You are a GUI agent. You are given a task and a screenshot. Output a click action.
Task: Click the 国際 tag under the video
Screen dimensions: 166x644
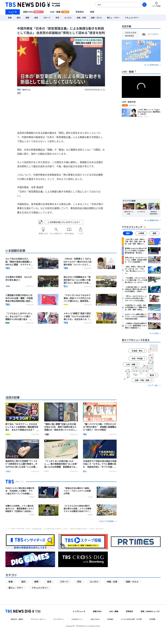tap(19, 93)
